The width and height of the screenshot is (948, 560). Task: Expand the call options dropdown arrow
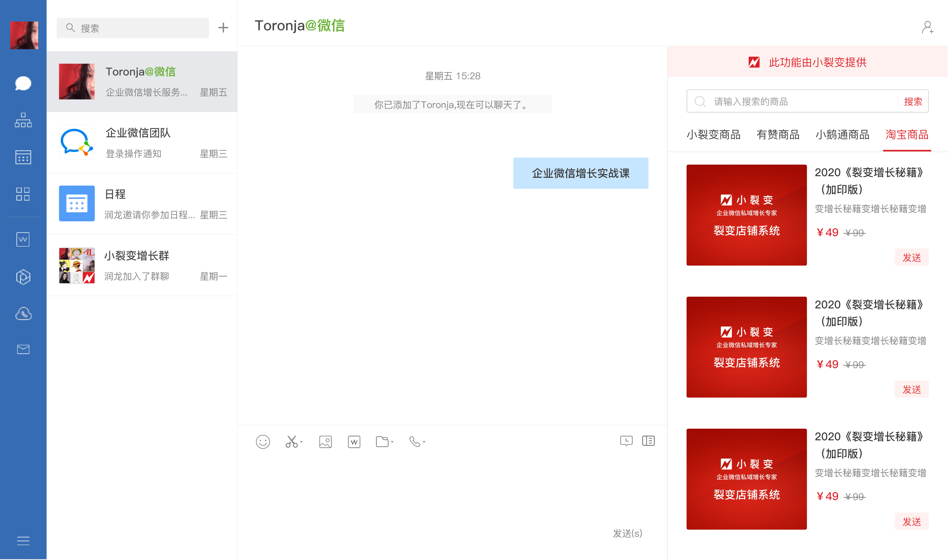(424, 442)
